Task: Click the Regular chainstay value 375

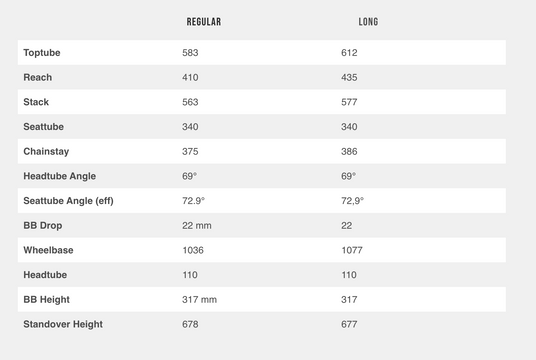Action: pyautogui.click(x=190, y=151)
